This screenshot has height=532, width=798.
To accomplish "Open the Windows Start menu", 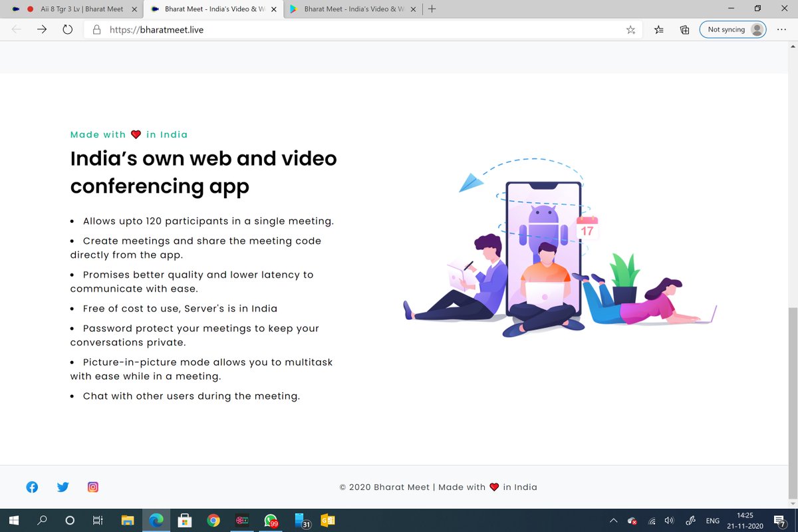I will (x=13, y=521).
